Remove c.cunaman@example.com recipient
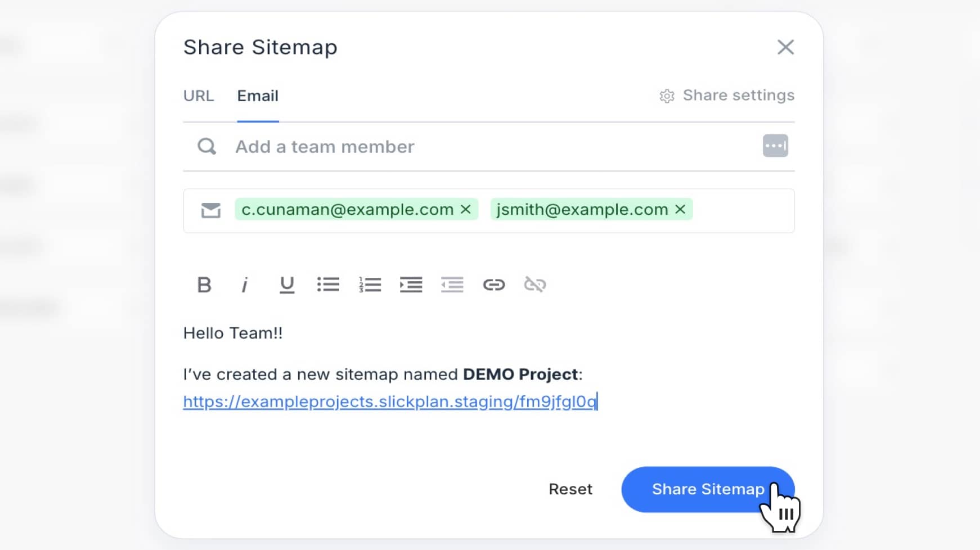Screen dimensions: 980x550 tap(466, 209)
